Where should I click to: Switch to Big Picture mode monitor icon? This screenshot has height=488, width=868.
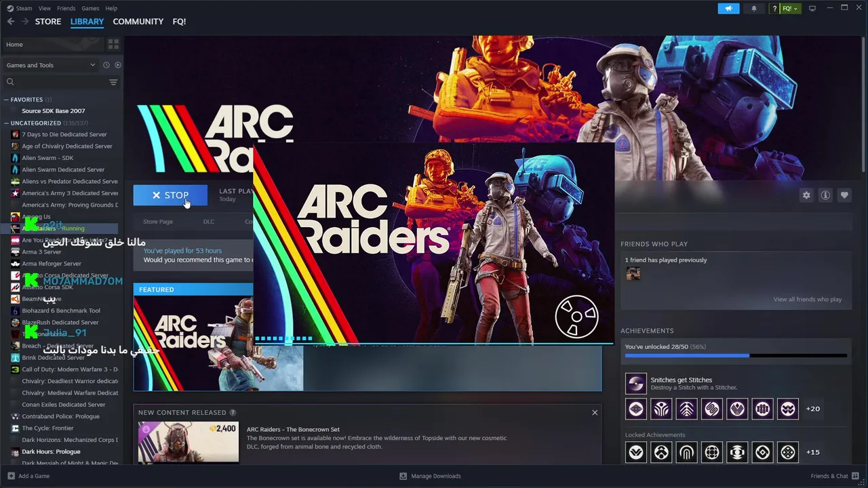pyautogui.click(x=812, y=8)
